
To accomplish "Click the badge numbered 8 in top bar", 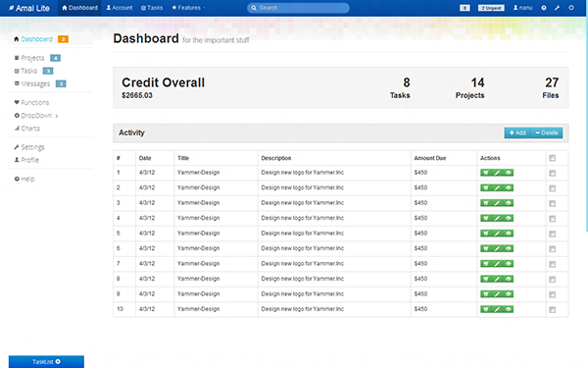I will pos(465,8).
